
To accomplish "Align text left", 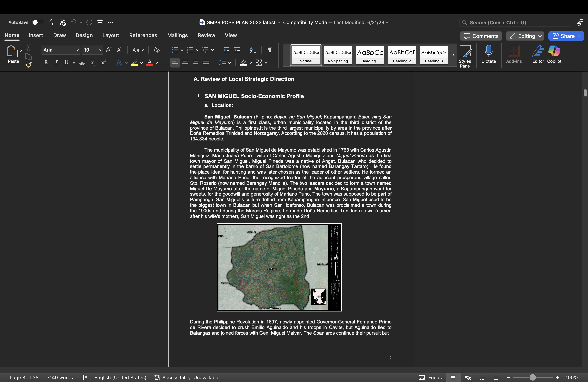I will coord(175,63).
